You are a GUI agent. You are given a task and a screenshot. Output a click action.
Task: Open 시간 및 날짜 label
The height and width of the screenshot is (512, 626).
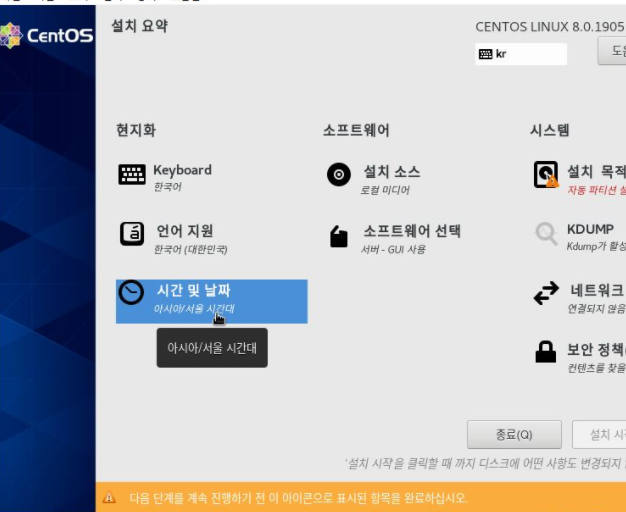coord(194,290)
